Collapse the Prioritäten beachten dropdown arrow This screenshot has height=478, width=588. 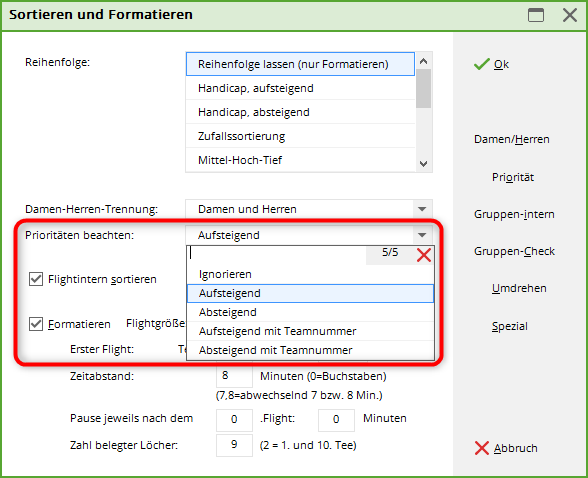(422, 235)
